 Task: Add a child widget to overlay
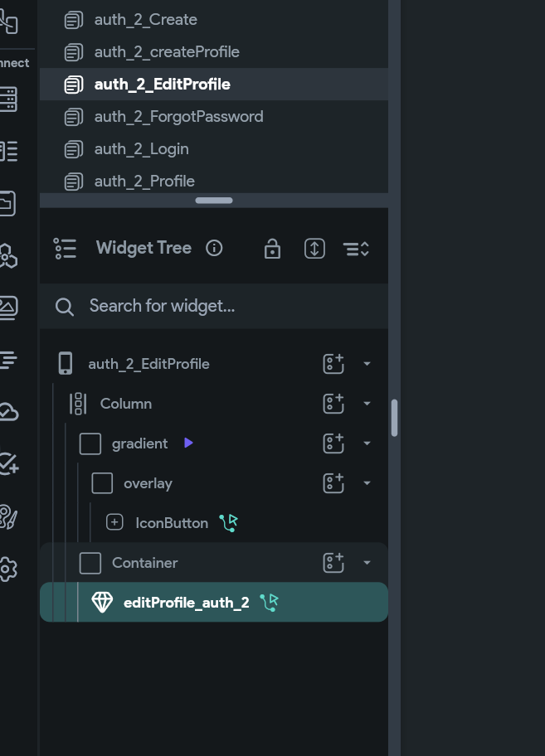[333, 483]
